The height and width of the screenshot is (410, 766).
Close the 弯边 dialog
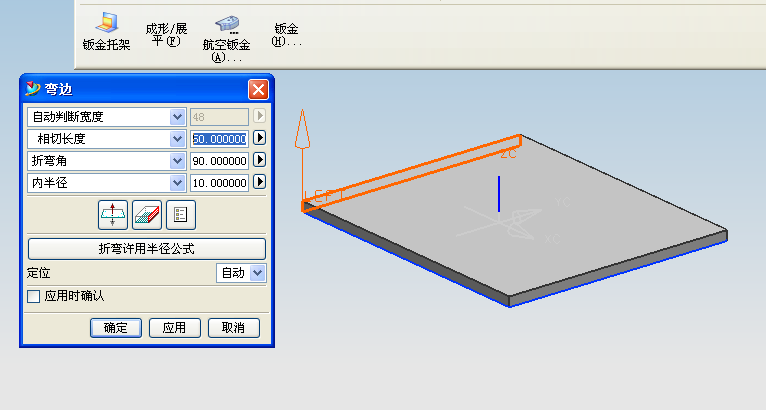pos(258,89)
